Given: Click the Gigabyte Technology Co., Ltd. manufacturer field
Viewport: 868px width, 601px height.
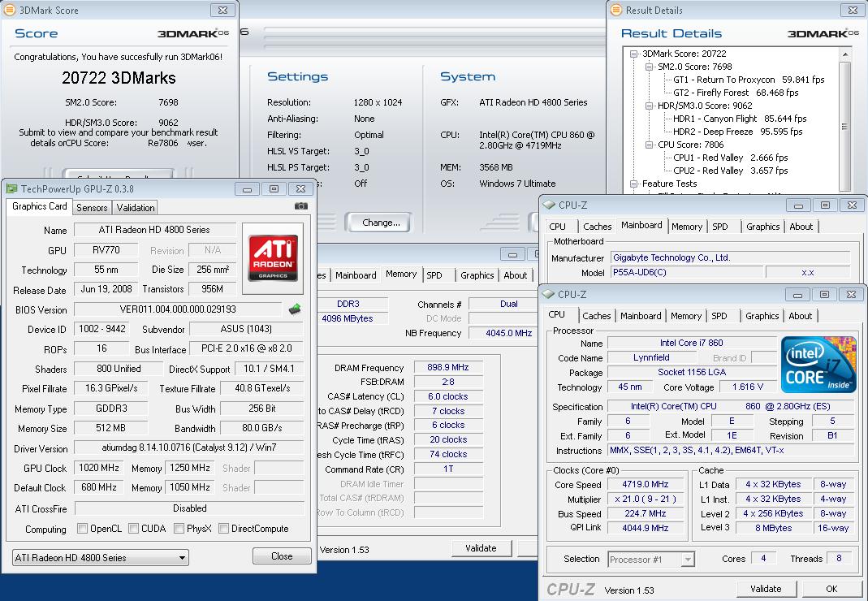Looking at the screenshot, I should [x=730, y=257].
